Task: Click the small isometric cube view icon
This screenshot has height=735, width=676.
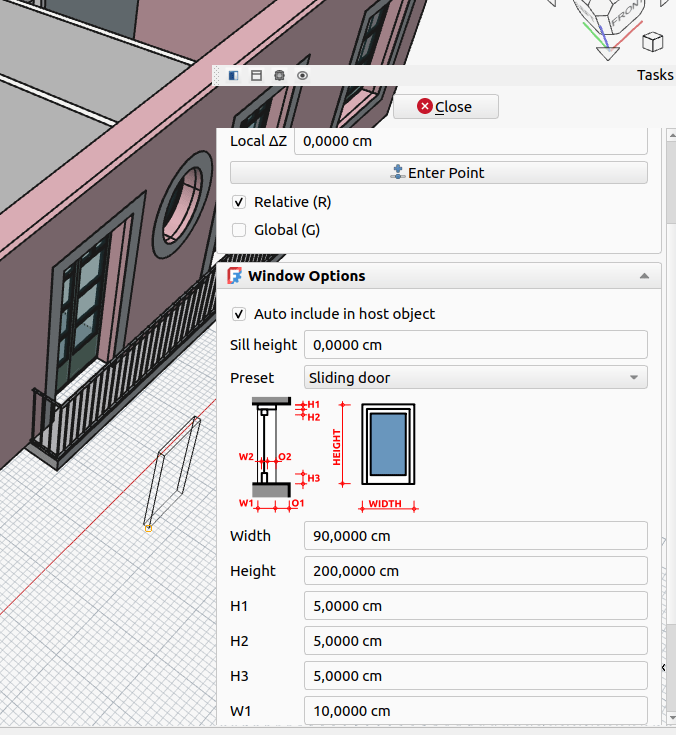Action: click(x=652, y=41)
